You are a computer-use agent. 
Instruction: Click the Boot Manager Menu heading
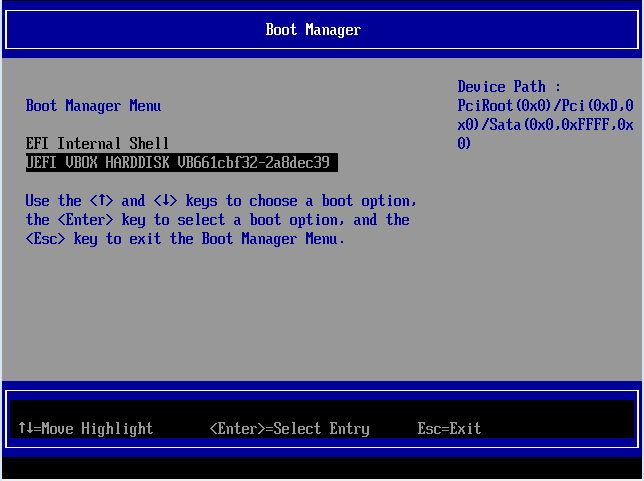[x=93, y=106]
